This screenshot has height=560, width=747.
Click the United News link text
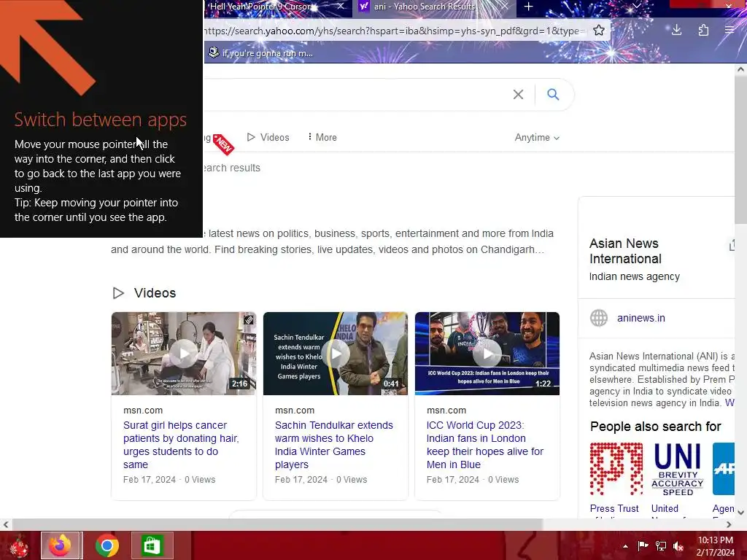pos(665,508)
